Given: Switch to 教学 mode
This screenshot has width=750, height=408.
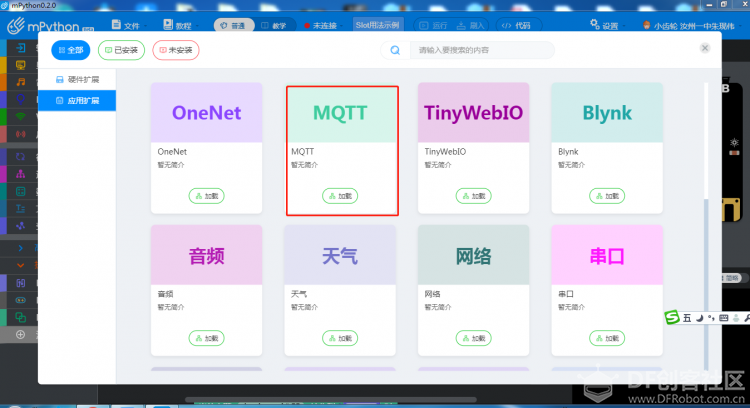Looking at the screenshot, I should (x=274, y=25).
